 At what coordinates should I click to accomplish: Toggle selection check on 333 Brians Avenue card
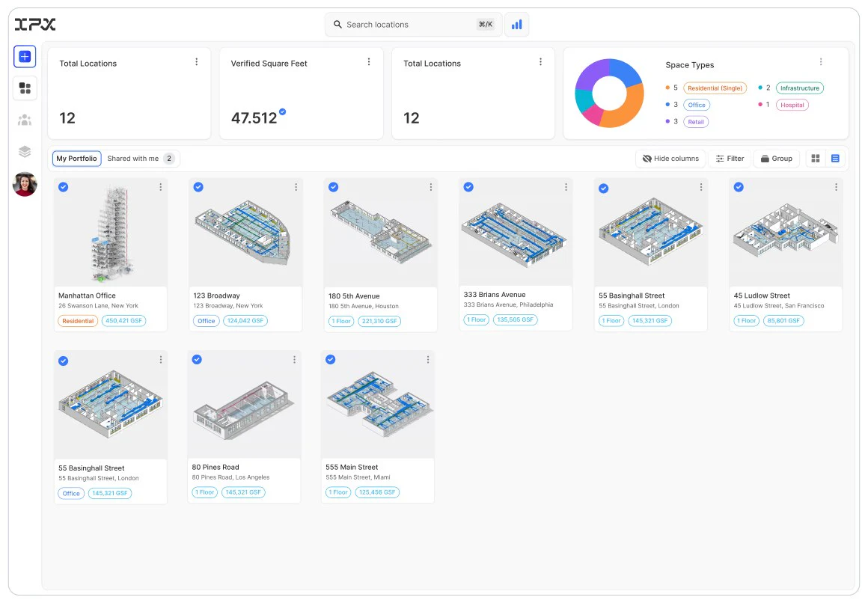click(x=468, y=187)
